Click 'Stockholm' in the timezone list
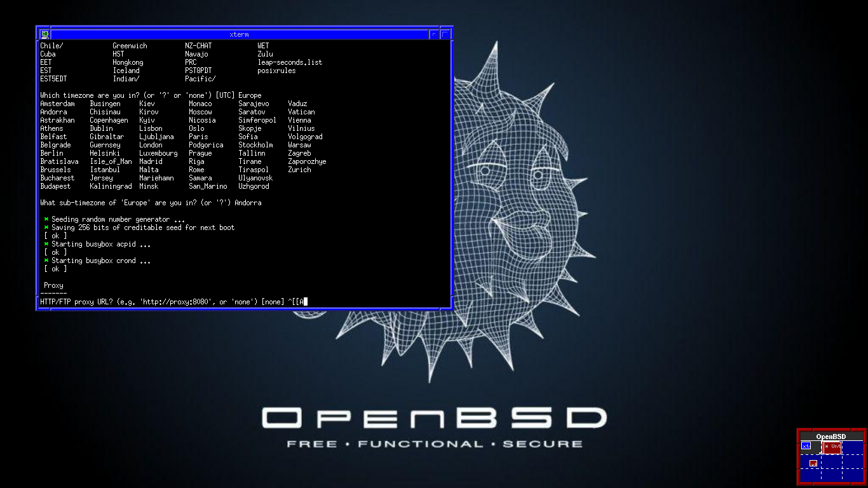The height and width of the screenshot is (488, 868). (255, 145)
